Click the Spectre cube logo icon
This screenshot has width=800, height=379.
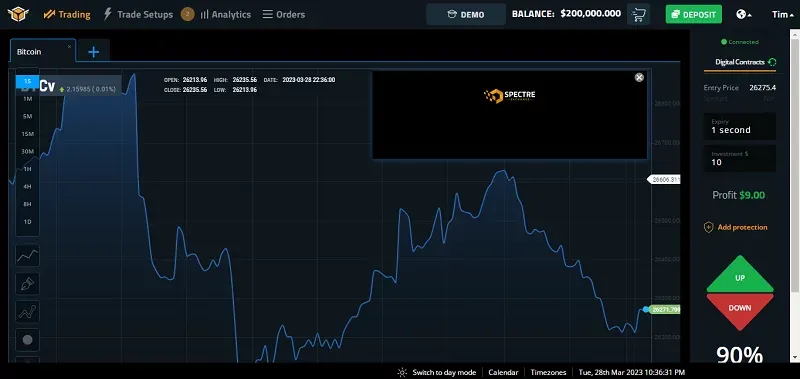18,14
